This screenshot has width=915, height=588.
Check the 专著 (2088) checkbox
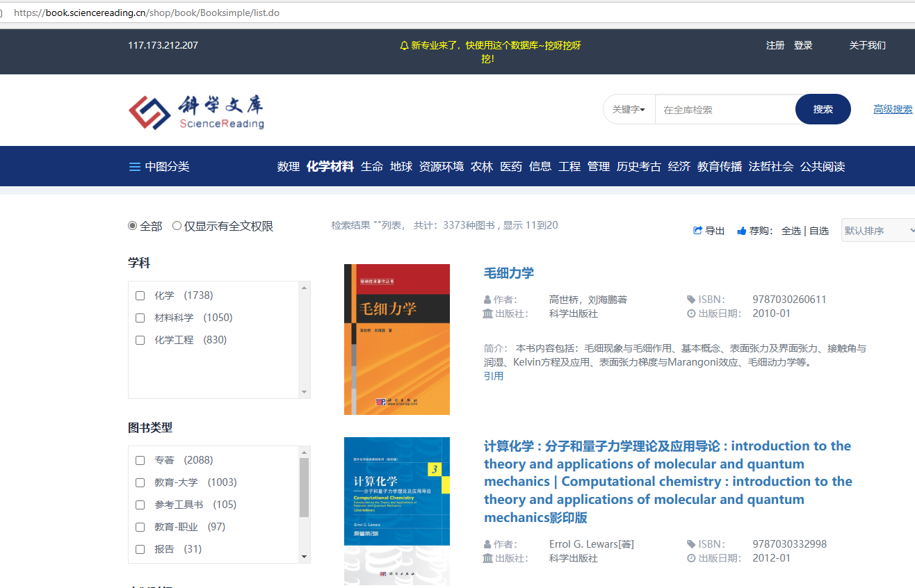click(140, 461)
